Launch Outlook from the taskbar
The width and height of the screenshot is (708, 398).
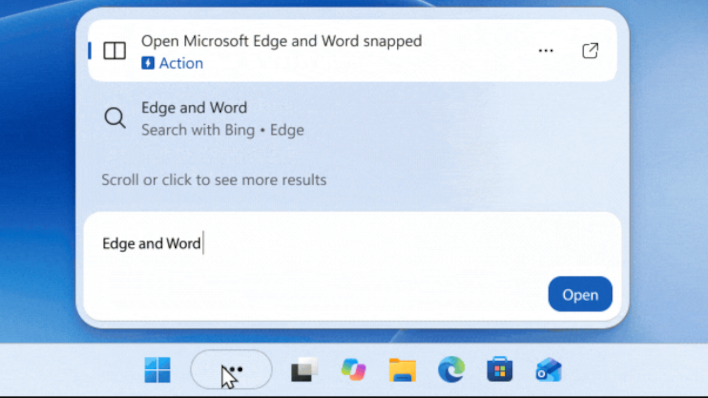[x=549, y=370]
